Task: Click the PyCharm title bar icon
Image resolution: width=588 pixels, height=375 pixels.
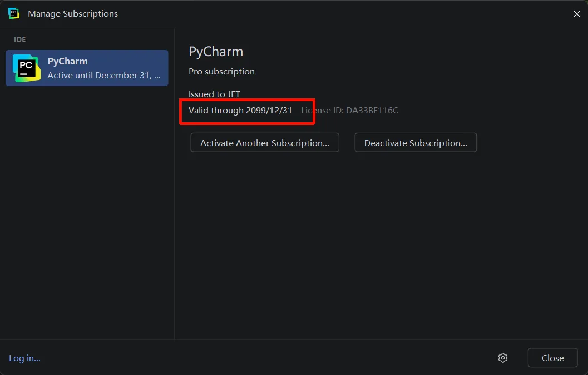Action: click(x=14, y=13)
